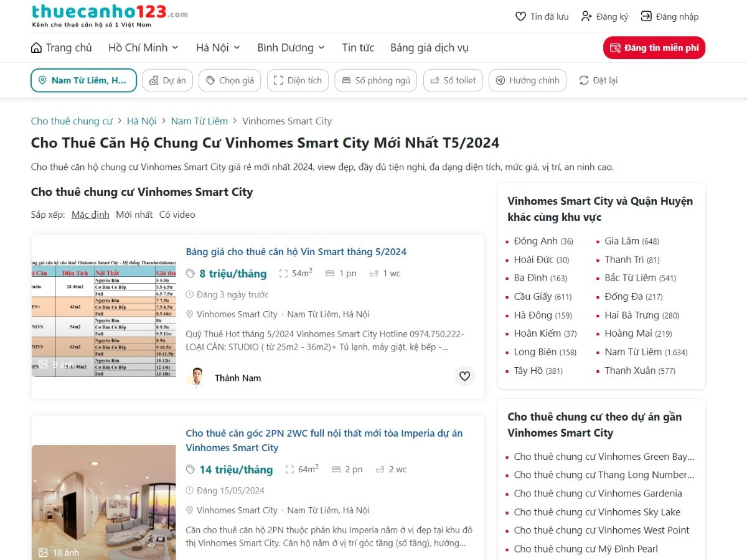Sort listings by Mới nhất
Image resolution: width=747 pixels, height=560 pixels.
click(x=134, y=215)
